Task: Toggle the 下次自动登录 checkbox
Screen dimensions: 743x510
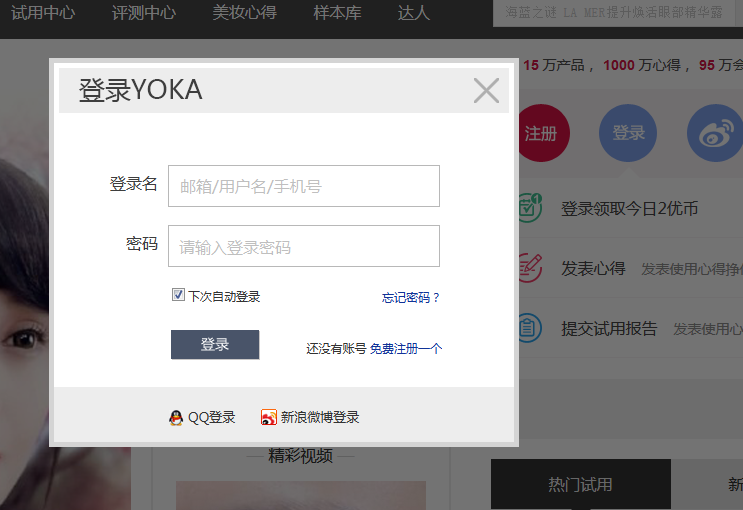Action: pos(179,295)
